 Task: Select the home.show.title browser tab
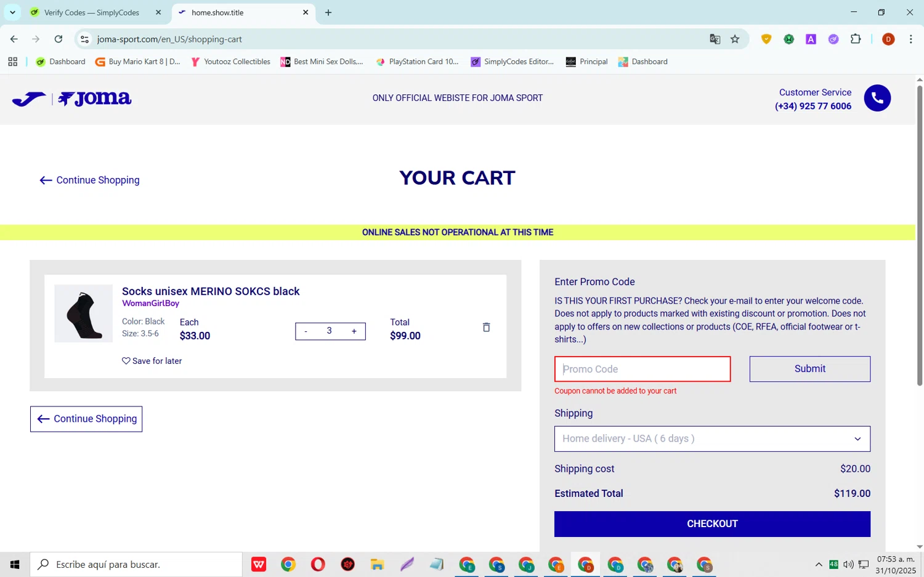click(243, 12)
